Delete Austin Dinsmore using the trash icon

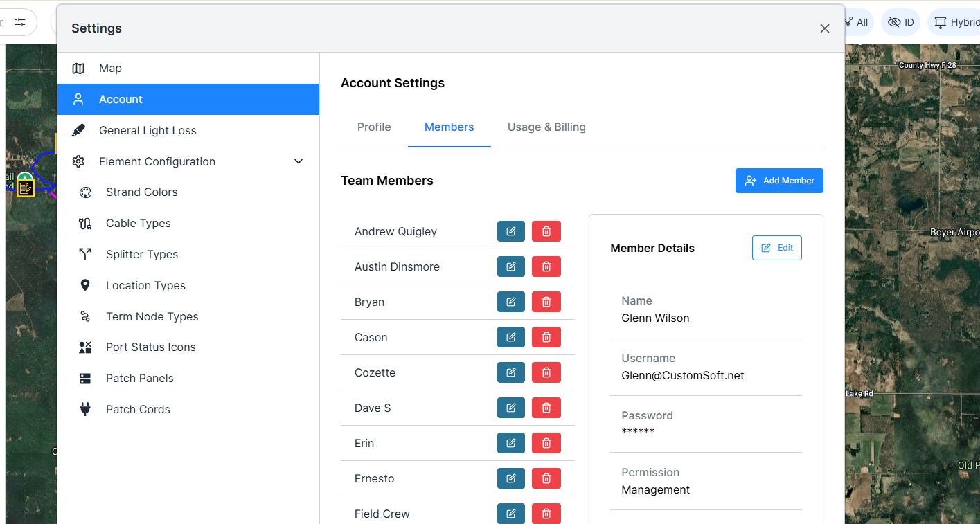coord(546,266)
